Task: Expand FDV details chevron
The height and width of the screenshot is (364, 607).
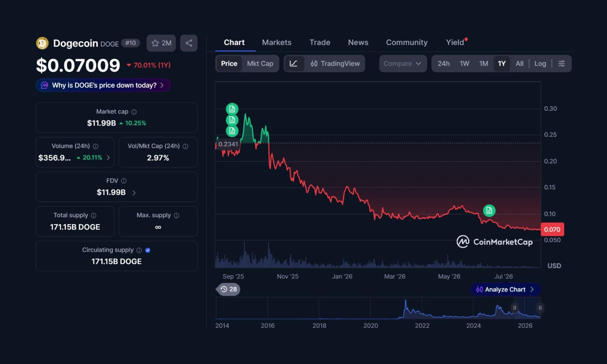Action: click(x=134, y=193)
